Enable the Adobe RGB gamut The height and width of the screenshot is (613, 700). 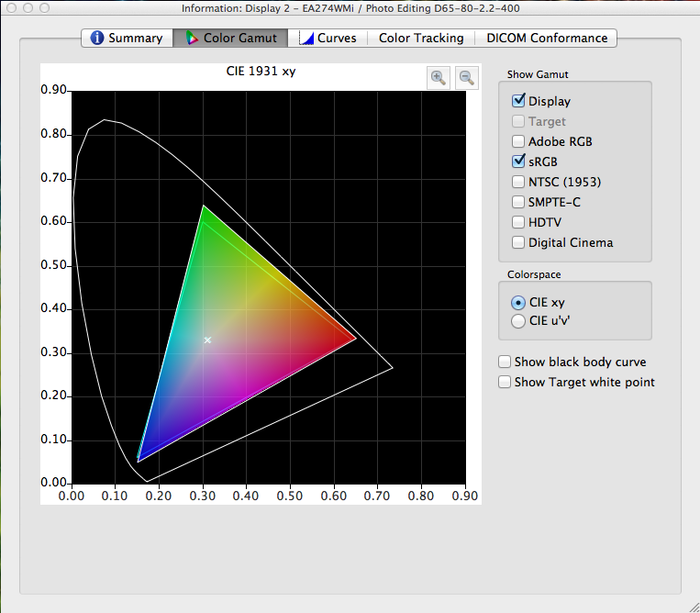pyautogui.click(x=518, y=141)
